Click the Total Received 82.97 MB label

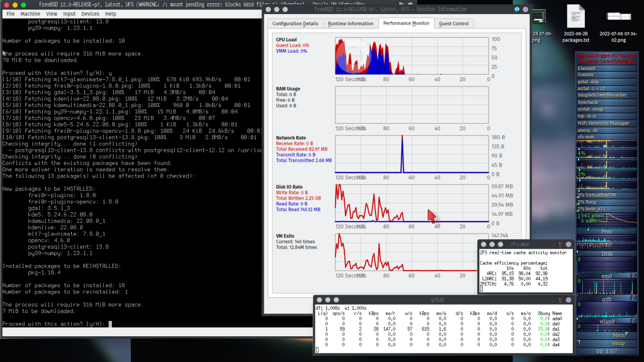pos(302,149)
